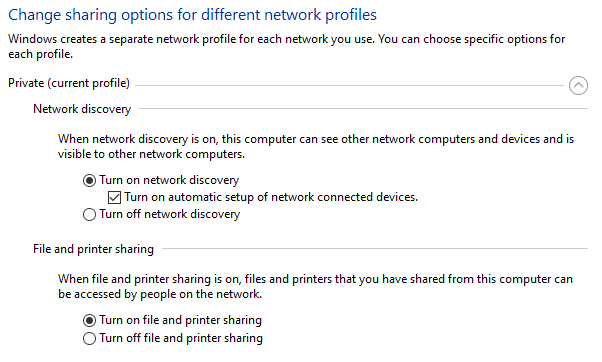Viewport: 602px width, 362px height.
Task: Click the Windows creates a separate profile intro text
Action: click(x=286, y=46)
